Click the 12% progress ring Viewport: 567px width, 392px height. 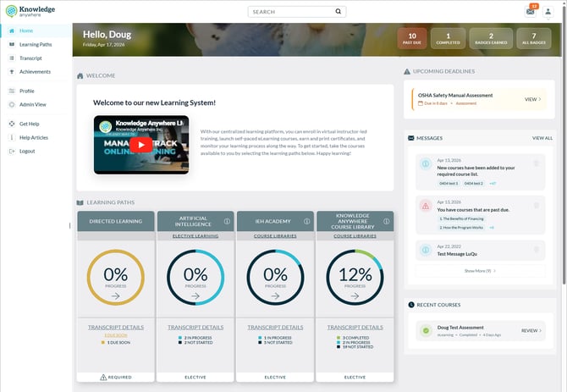[x=355, y=277]
